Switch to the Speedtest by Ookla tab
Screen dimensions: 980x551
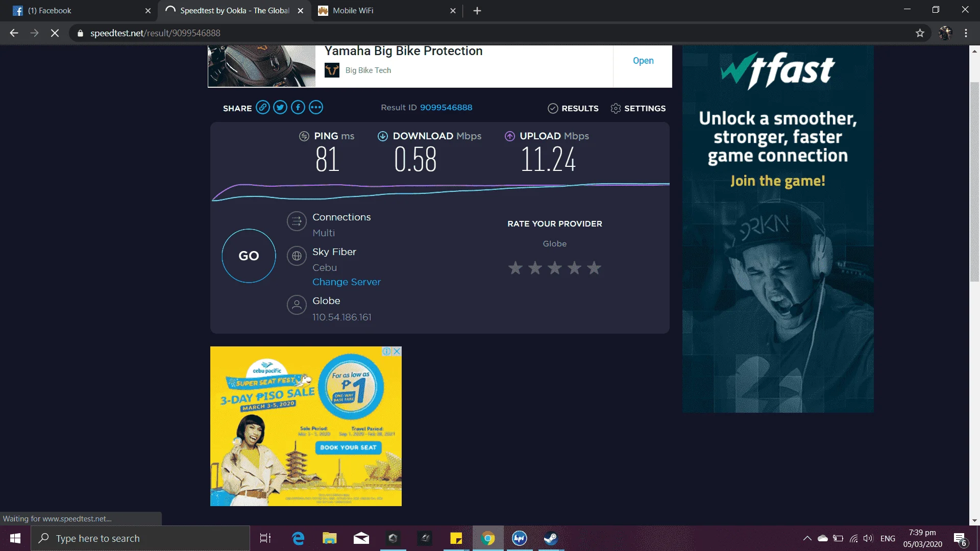point(235,11)
